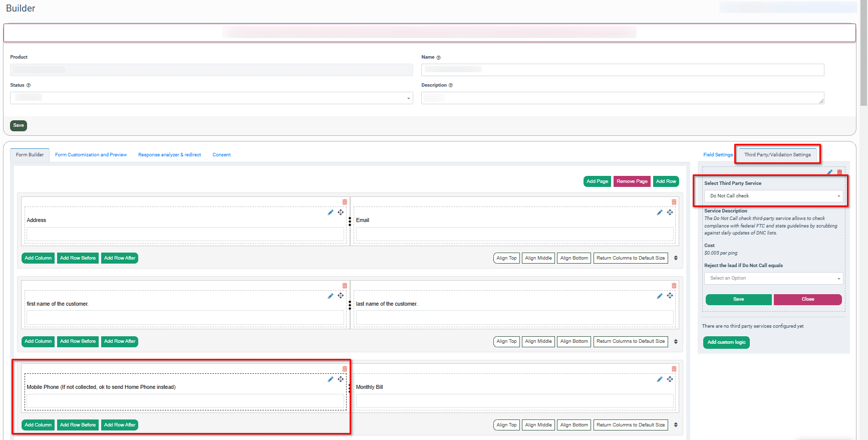Switch to Form Customization and Preview tab
The image size is (868, 440).
click(x=91, y=155)
